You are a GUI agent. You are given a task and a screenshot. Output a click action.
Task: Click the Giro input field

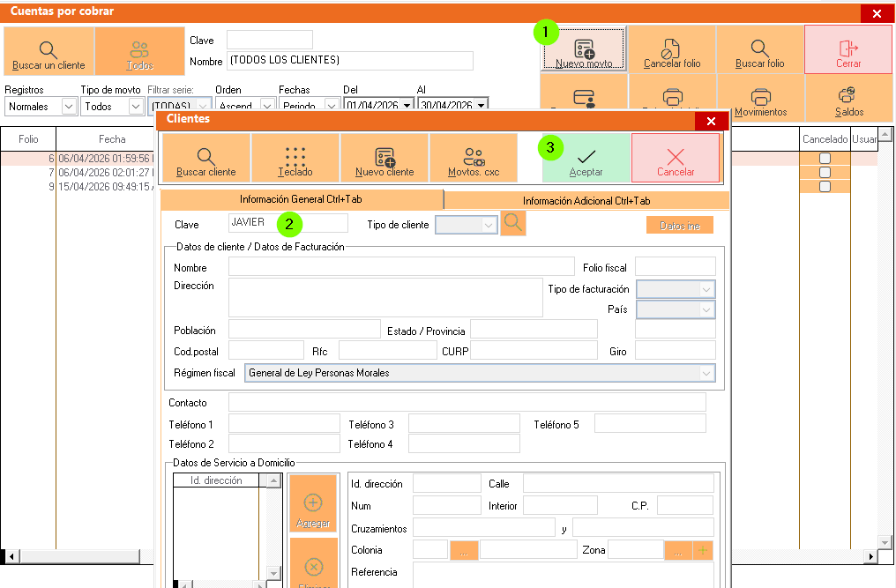click(676, 350)
